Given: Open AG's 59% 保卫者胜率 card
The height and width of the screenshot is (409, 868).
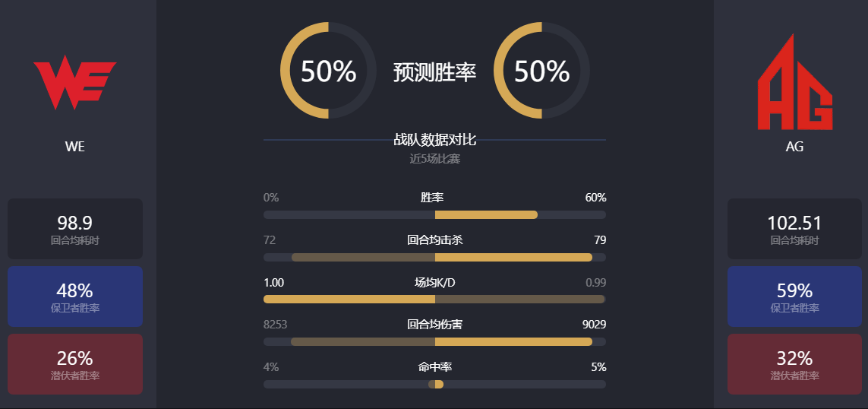Looking at the screenshot, I should tap(794, 296).
